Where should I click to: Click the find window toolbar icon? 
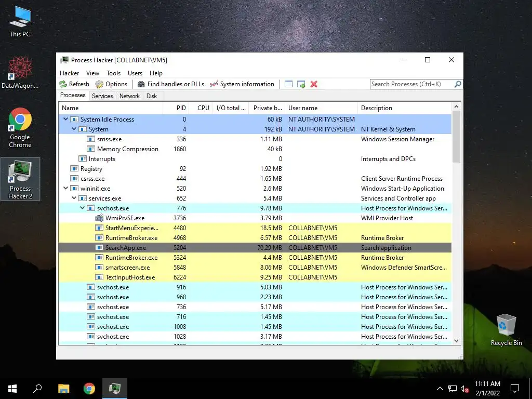[x=288, y=84]
